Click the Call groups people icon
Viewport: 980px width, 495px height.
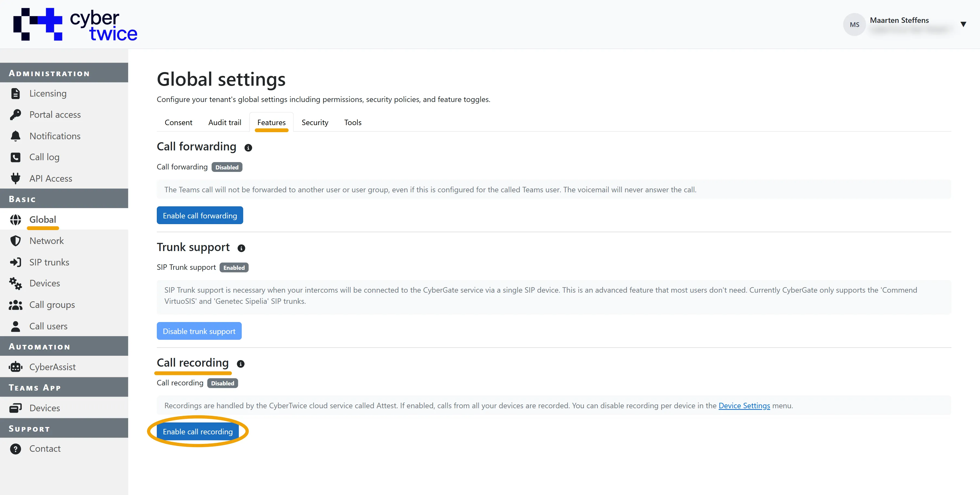pos(16,305)
